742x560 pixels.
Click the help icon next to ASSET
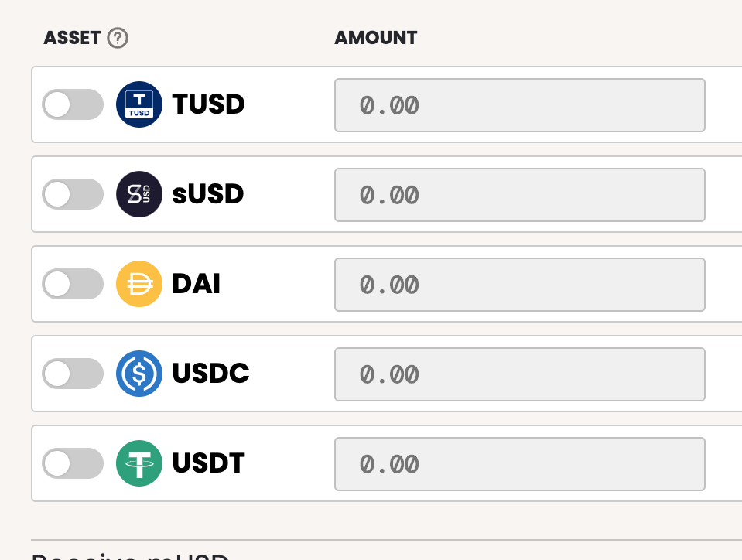coord(118,39)
